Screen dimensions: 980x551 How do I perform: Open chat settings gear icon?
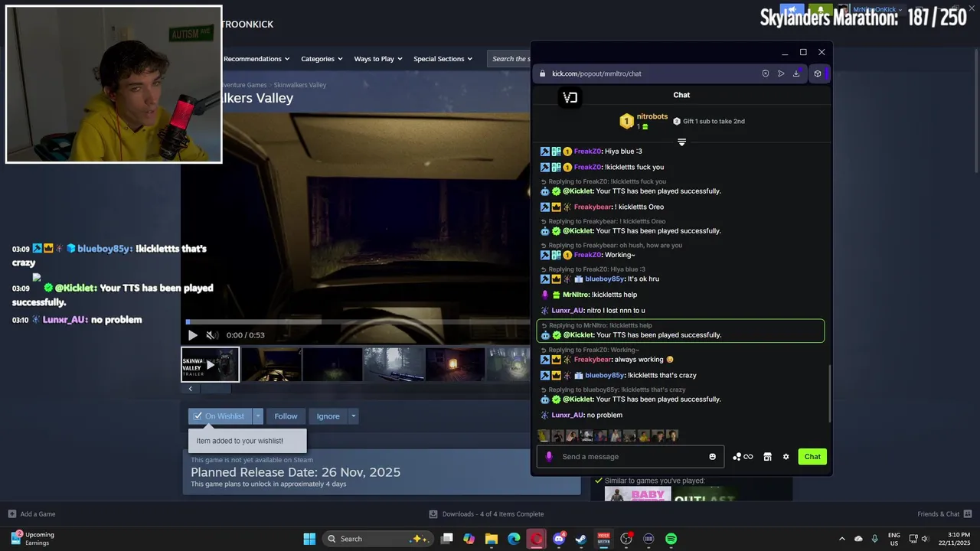point(786,457)
